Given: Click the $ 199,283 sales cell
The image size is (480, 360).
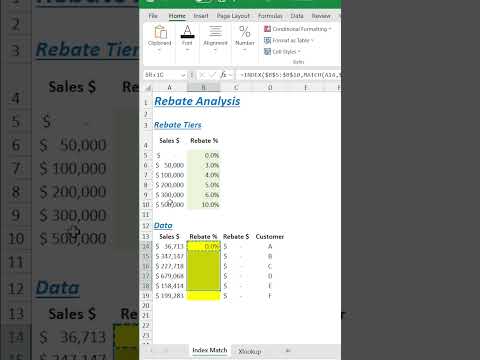Looking at the screenshot, I should 170,296.
